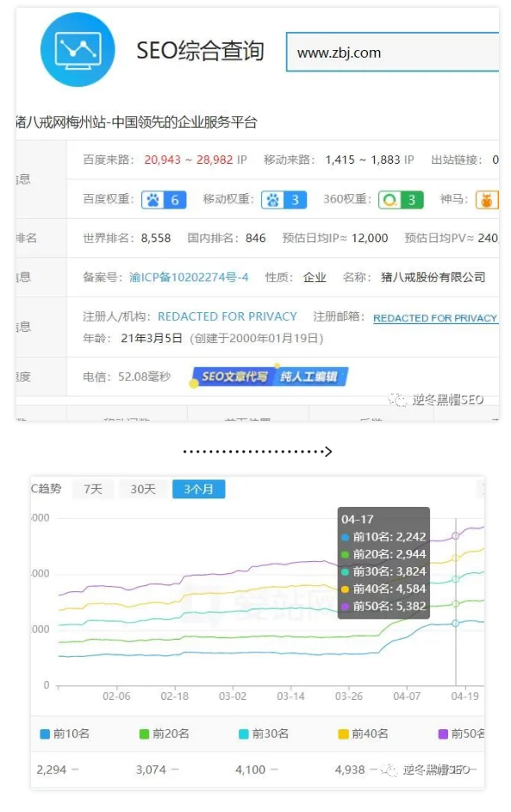The height and width of the screenshot is (812, 511).
Task: Click the orange Shenma weight icon
Action: click(487, 200)
